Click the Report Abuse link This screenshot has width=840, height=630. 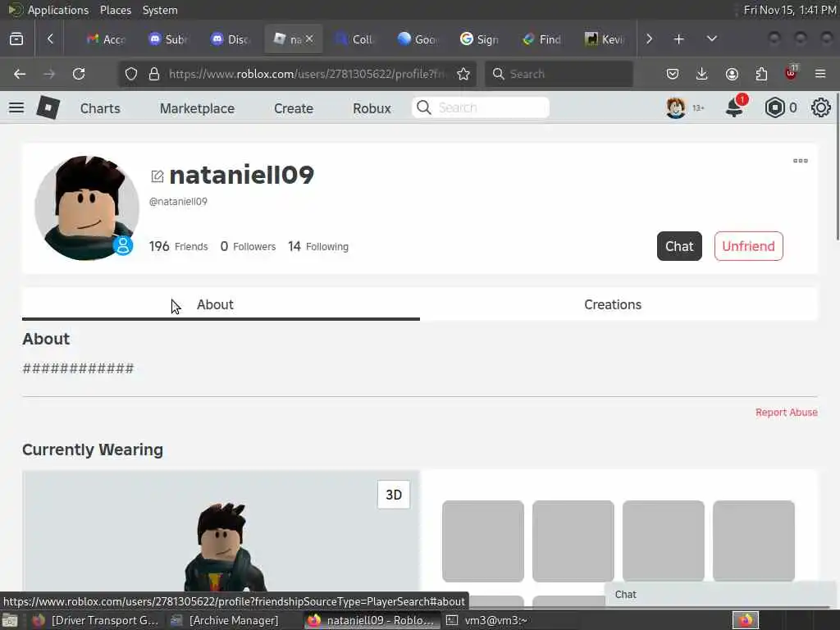click(x=787, y=412)
